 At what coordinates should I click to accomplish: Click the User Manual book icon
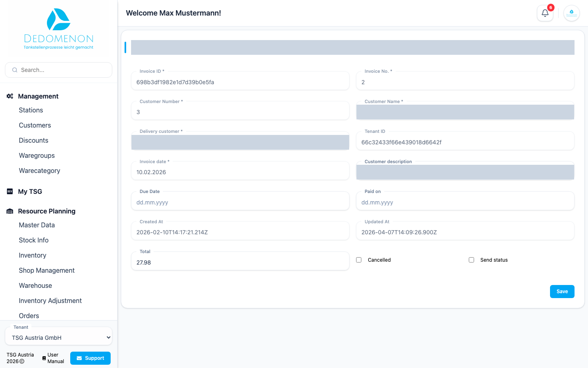(x=44, y=358)
